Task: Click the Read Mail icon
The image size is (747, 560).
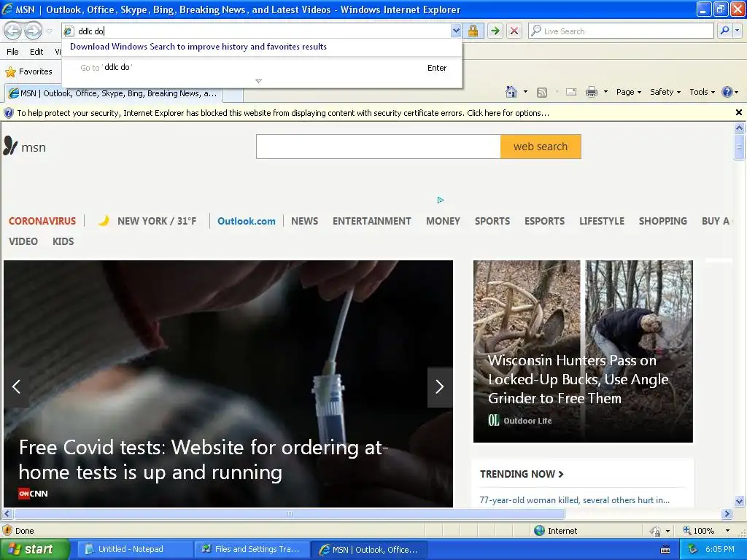Action: 570,92
